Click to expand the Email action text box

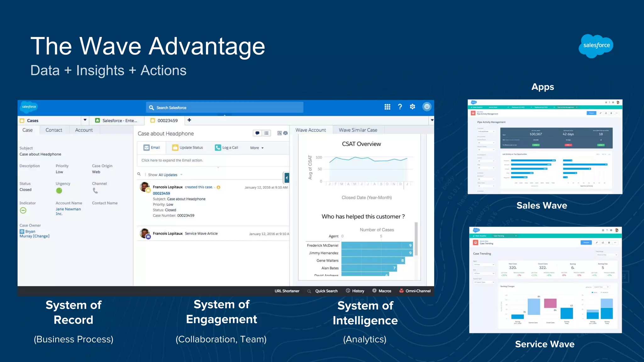213,160
